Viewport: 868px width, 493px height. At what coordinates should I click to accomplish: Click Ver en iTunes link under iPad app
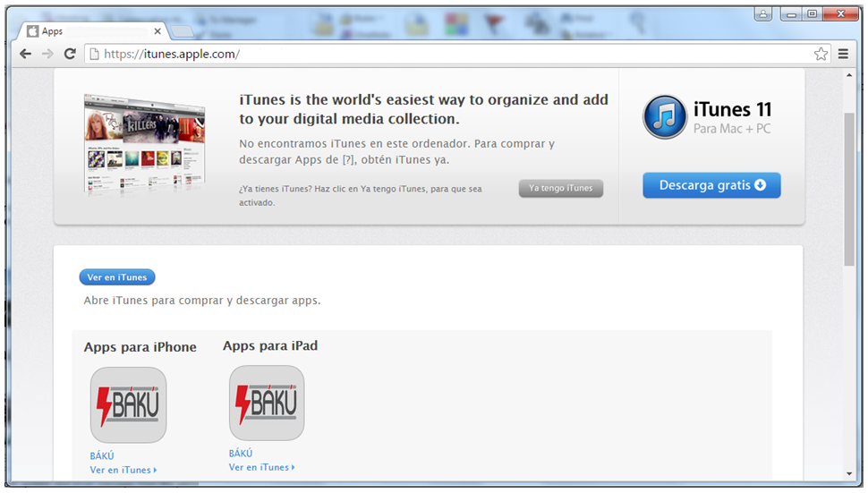pos(261,467)
